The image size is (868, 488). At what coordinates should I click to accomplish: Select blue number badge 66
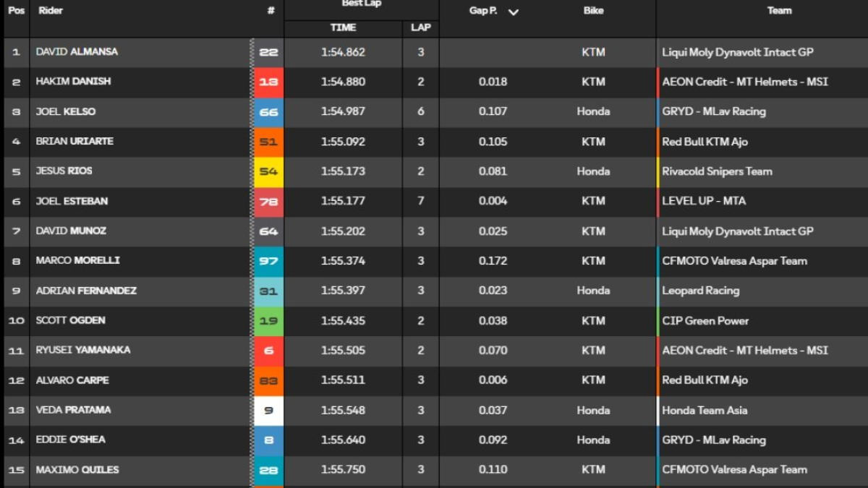point(268,112)
